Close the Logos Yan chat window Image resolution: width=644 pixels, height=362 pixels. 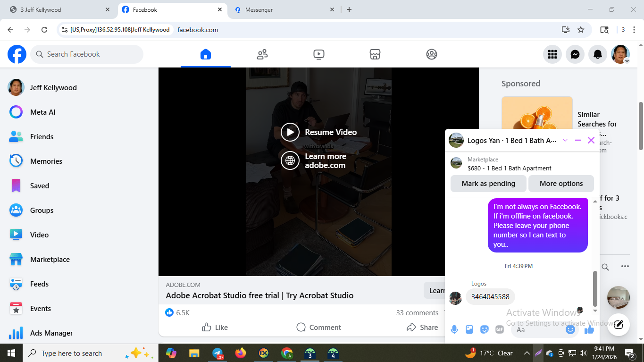[591, 140]
